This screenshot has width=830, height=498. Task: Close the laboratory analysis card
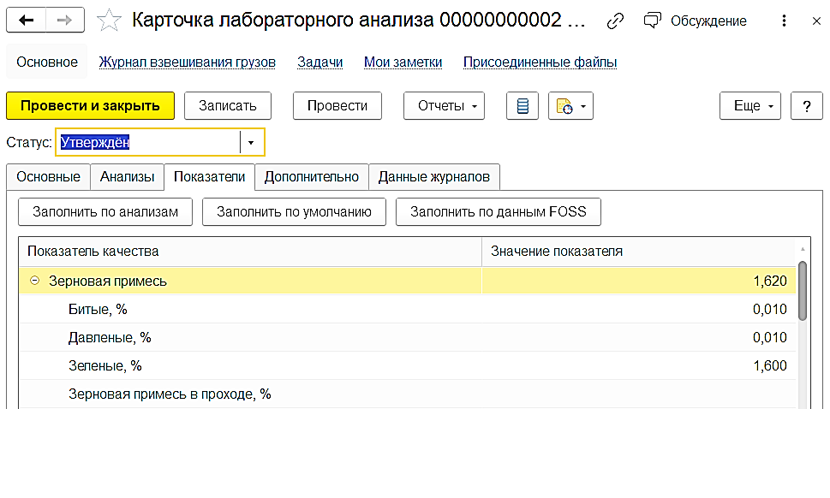click(816, 21)
